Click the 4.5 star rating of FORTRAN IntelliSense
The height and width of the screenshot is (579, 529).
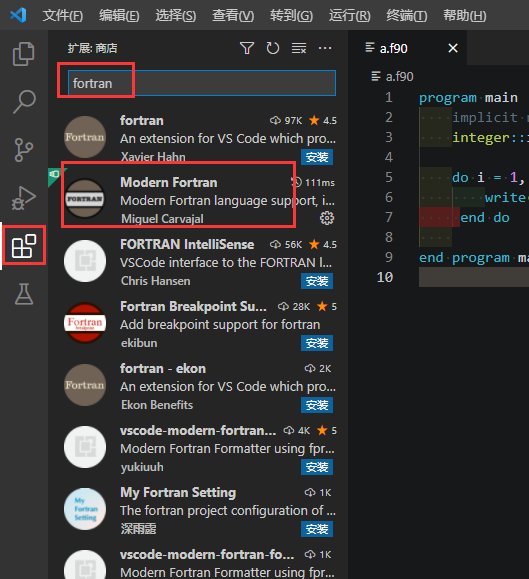tap(330, 244)
